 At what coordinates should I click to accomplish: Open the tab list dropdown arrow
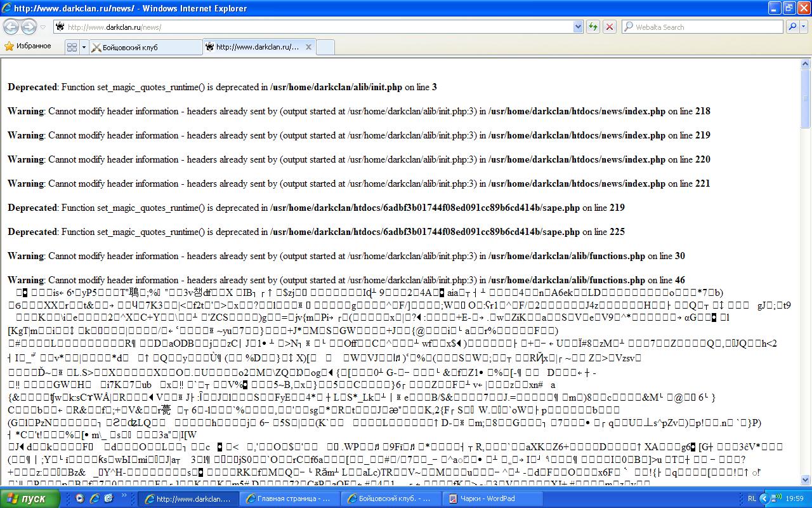pyautogui.click(x=82, y=47)
